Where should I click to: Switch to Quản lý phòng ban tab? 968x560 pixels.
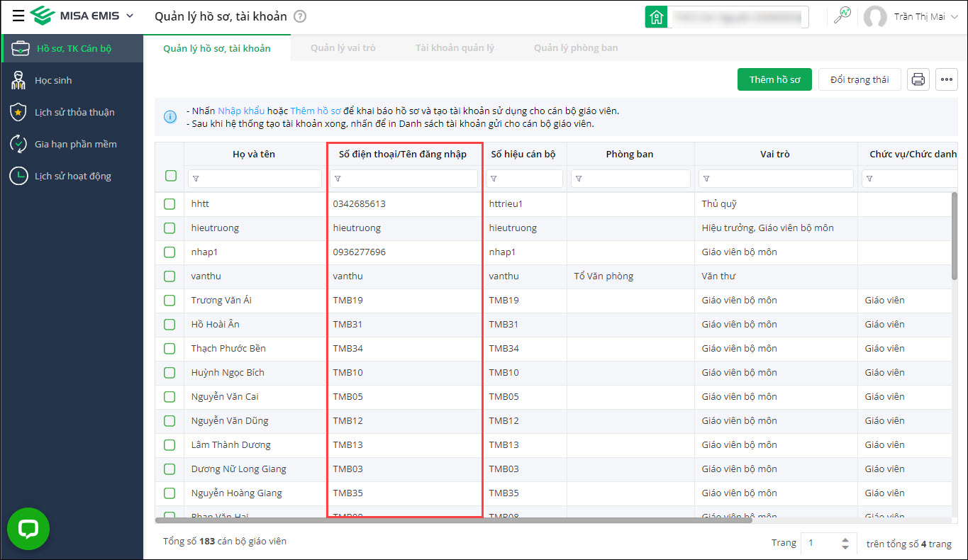point(576,48)
